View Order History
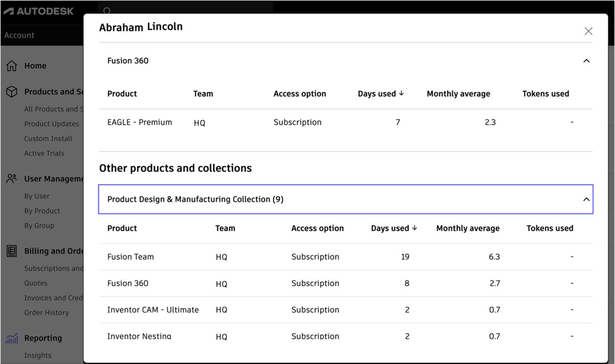 (x=47, y=312)
